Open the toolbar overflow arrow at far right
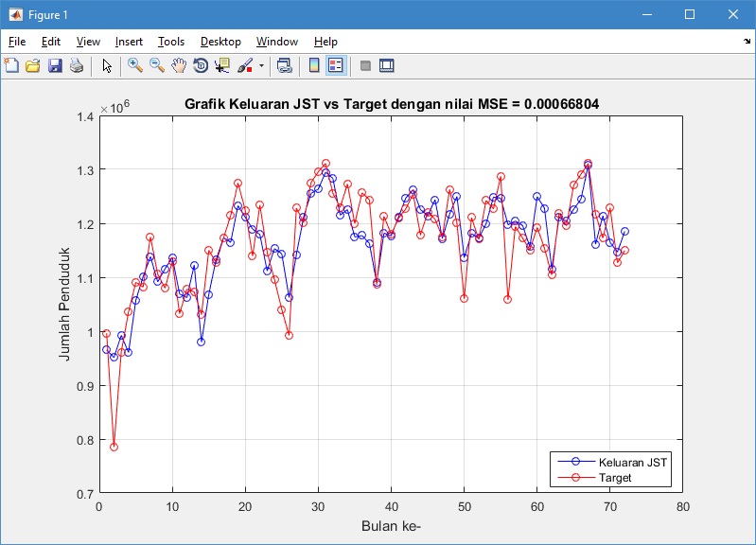 point(747,42)
